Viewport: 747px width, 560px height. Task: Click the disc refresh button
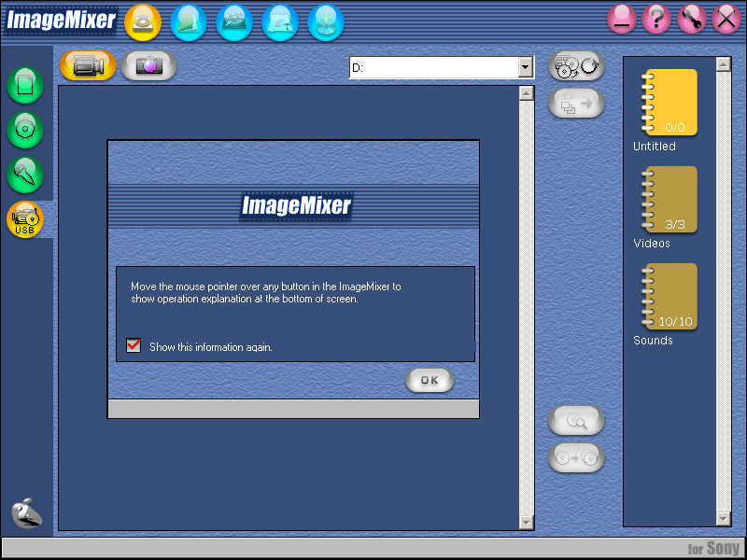tap(576, 65)
